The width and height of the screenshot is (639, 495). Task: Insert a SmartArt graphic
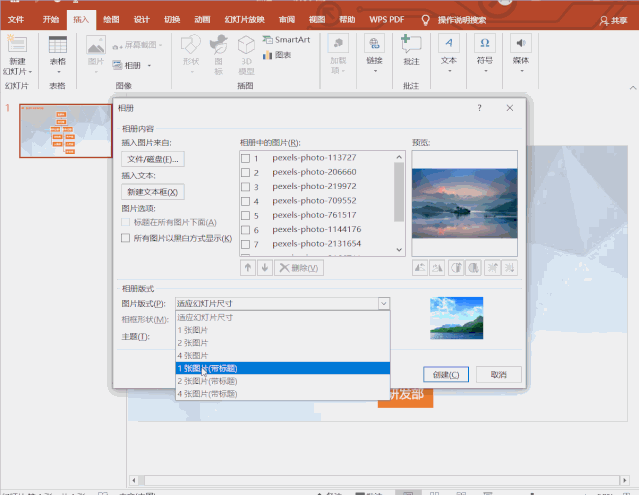pos(286,40)
